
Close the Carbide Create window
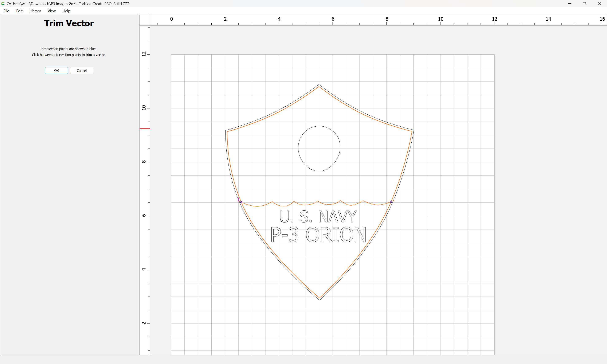click(599, 4)
